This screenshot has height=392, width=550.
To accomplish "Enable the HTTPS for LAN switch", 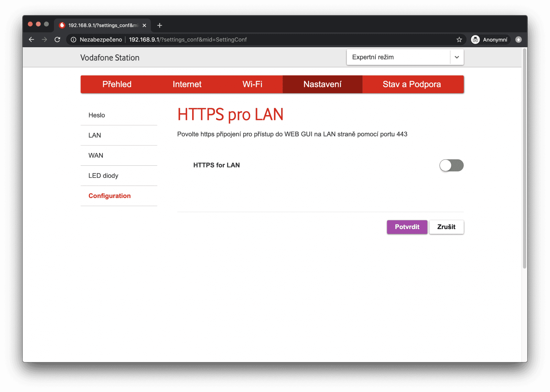I will coord(451,165).
